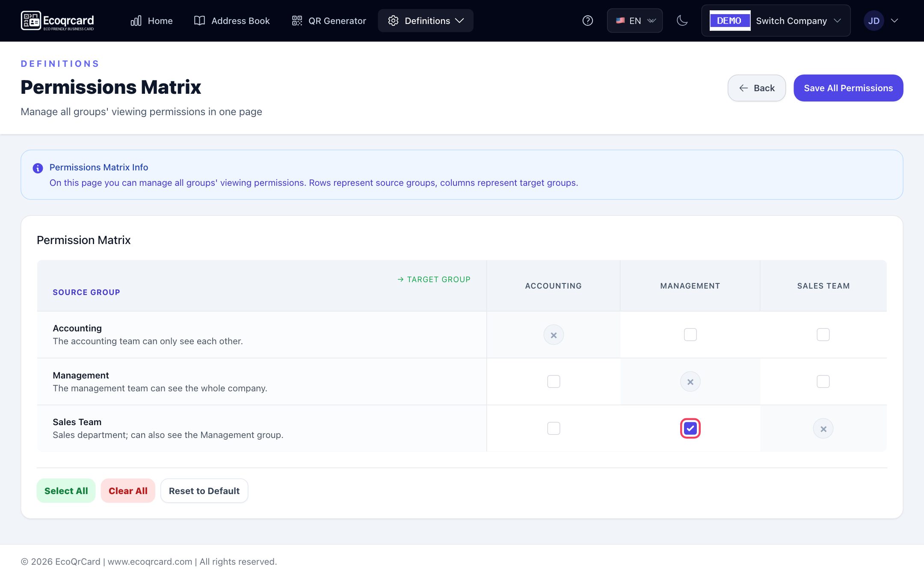This screenshot has height=578, width=924.
Task: Check Accounting row's Management checkbox
Action: click(690, 334)
